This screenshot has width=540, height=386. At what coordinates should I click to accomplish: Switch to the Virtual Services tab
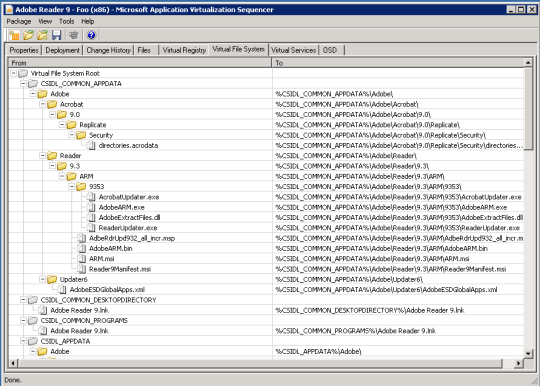tap(293, 50)
